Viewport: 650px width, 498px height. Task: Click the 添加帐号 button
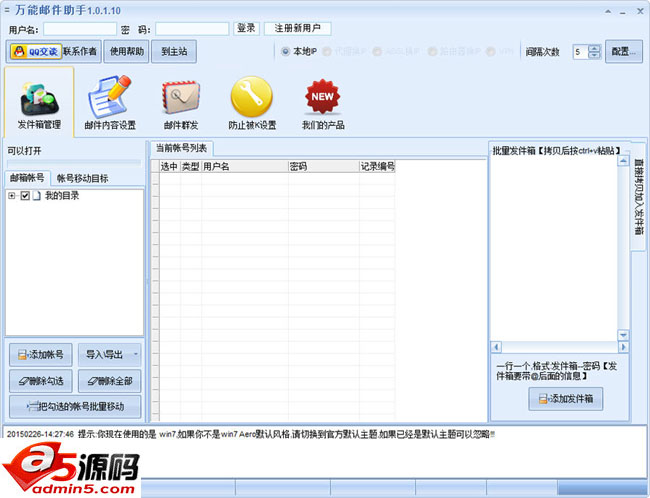coord(41,355)
